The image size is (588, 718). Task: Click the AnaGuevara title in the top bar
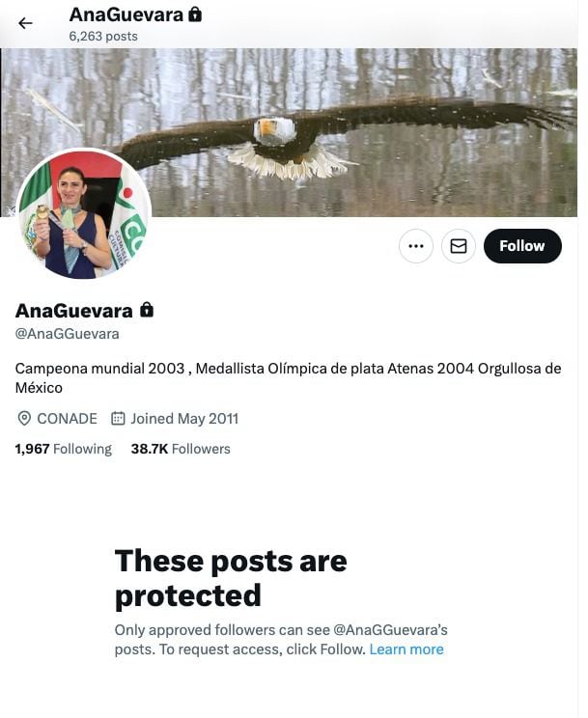[x=126, y=14]
